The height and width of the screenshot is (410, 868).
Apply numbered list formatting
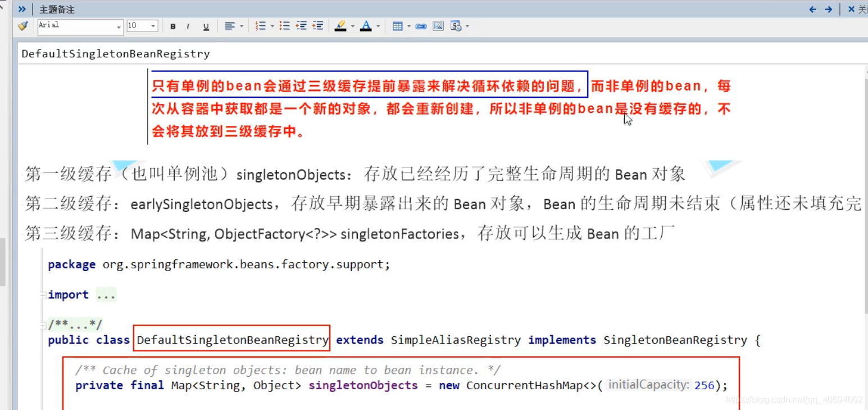260,26
